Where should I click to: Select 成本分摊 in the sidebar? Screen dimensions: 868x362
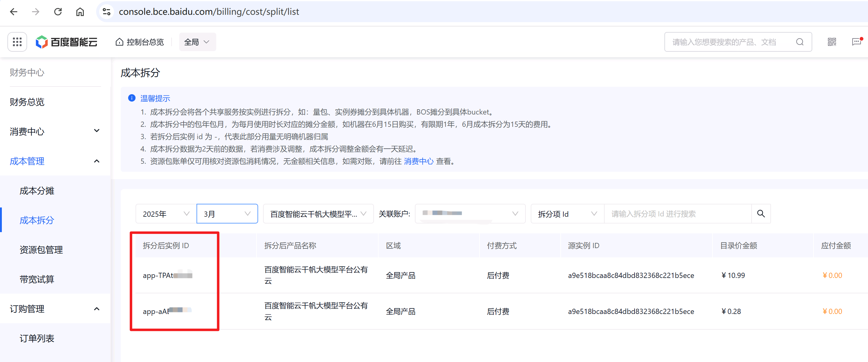37,191
